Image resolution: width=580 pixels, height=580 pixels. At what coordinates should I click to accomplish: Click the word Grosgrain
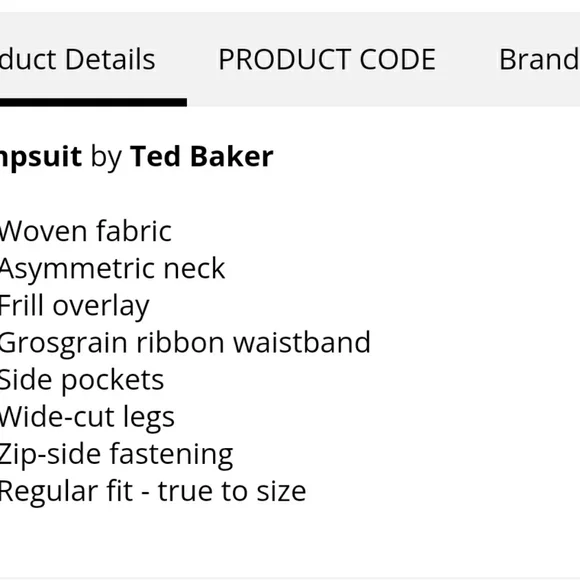pos(64,344)
